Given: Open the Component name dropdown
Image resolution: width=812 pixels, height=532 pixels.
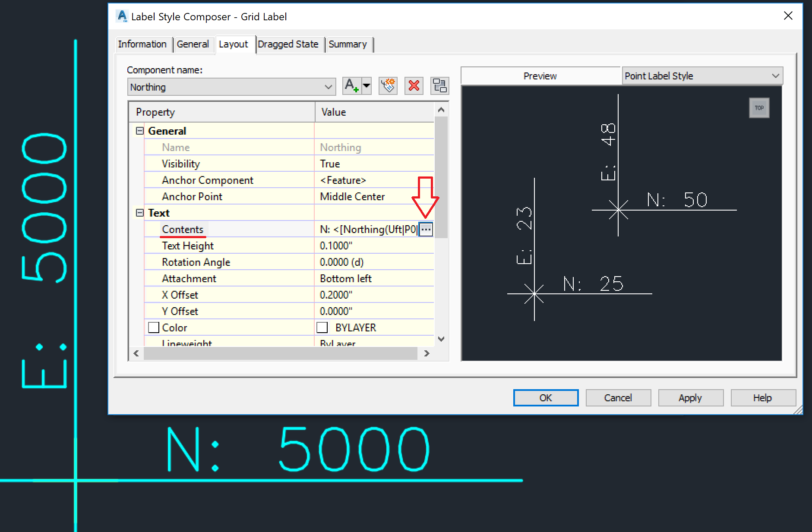Looking at the screenshot, I should coord(329,86).
